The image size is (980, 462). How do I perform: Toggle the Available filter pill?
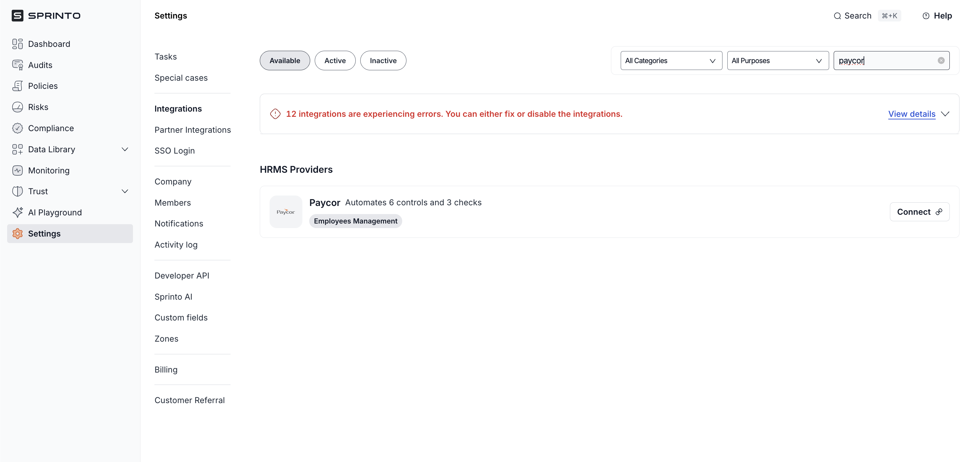285,61
